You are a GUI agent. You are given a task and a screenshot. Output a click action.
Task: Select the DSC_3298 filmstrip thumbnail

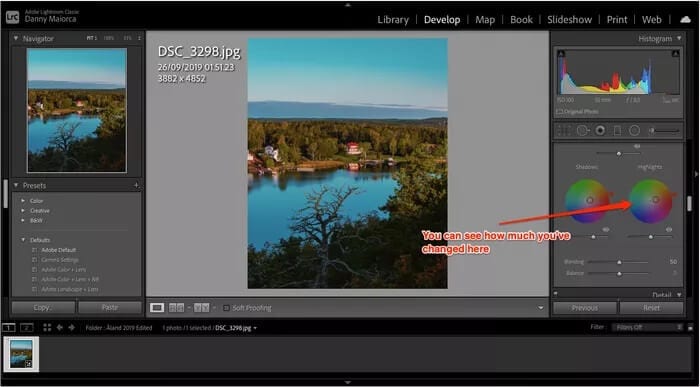(x=21, y=354)
